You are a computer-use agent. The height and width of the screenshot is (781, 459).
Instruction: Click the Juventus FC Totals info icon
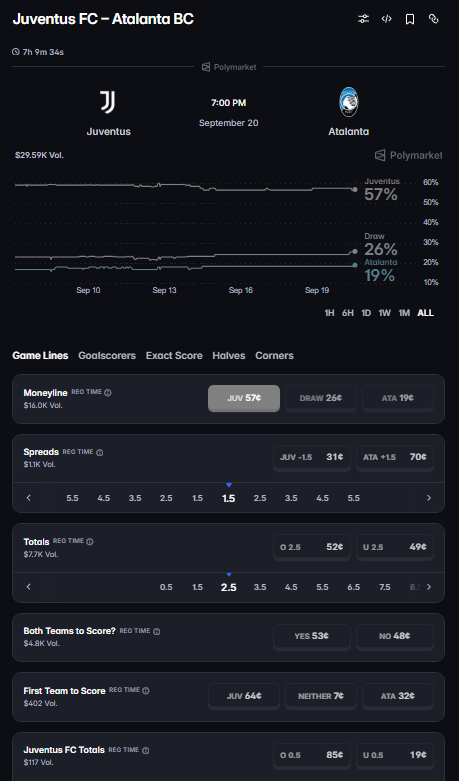click(x=145, y=750)
